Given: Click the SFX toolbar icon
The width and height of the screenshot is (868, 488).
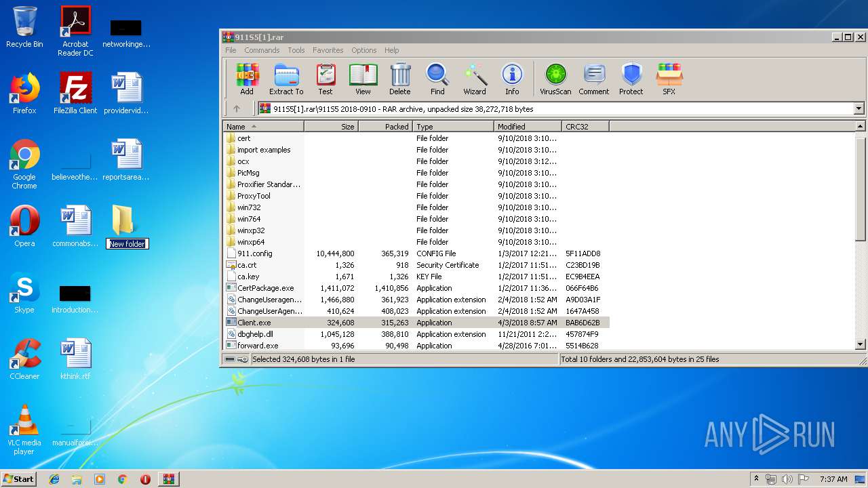Looking at the screenshot, I should coord(669,79).
